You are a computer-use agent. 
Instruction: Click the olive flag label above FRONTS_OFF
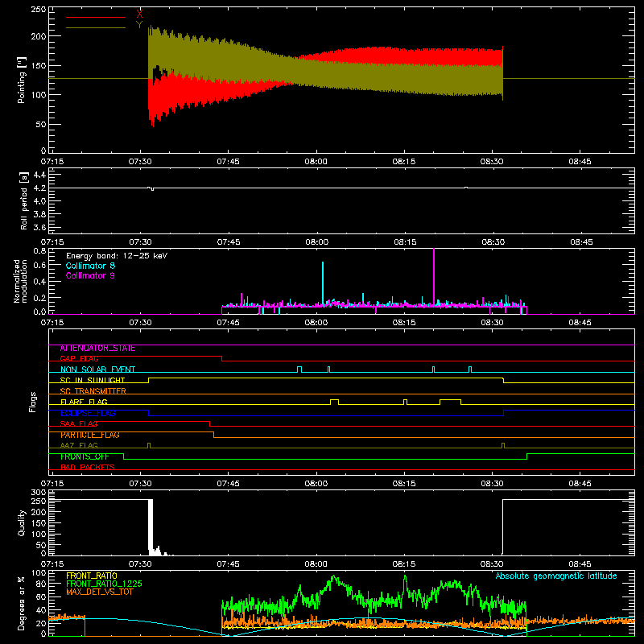coord(79,445)
